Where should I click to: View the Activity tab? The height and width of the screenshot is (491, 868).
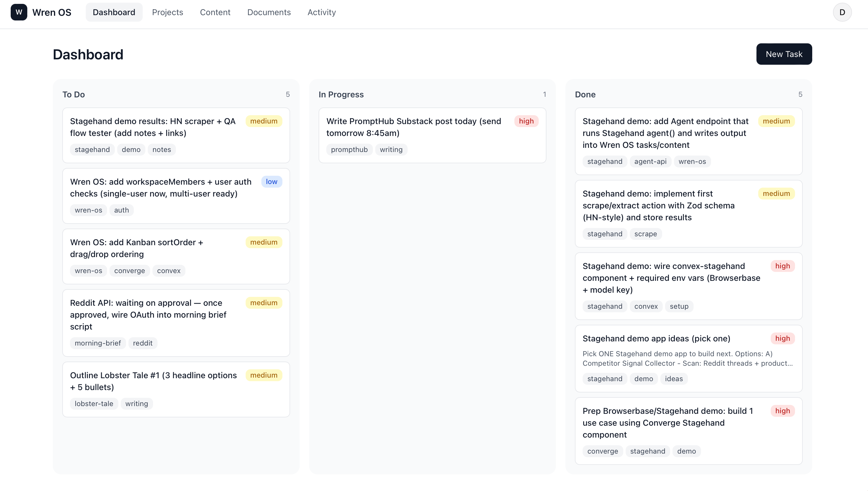(x=322, y=12)
